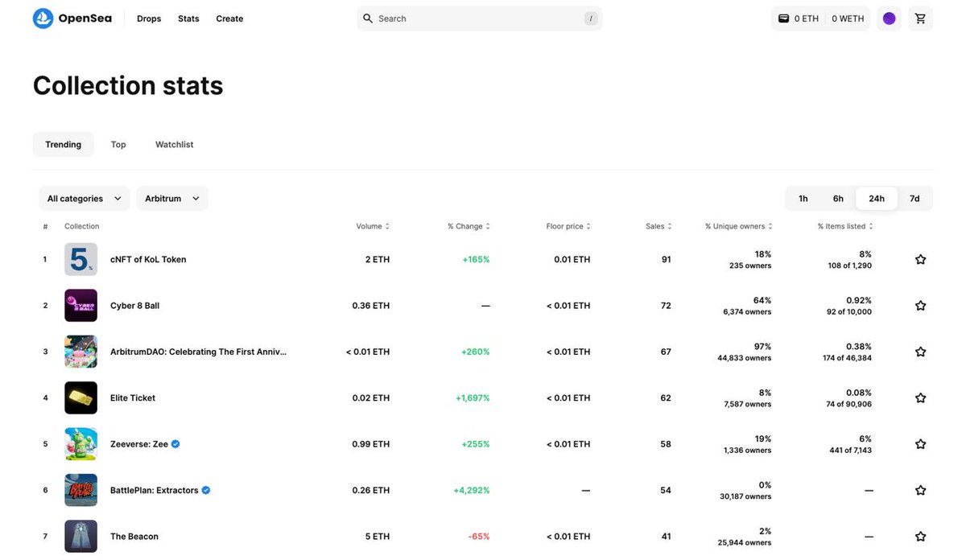Open the Watchlist tab

pyautogui.click(x=174, y=144)
